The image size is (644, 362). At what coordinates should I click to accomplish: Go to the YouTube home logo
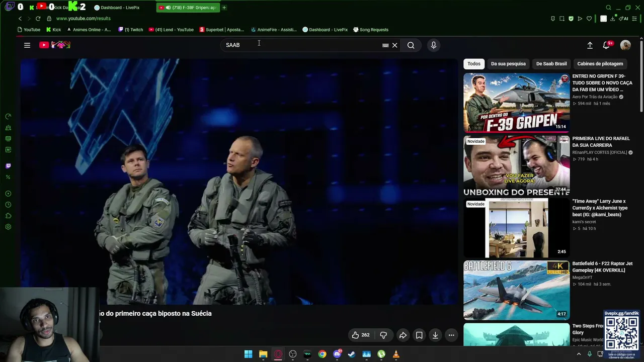pyautogui.click(x=55, y=45)
